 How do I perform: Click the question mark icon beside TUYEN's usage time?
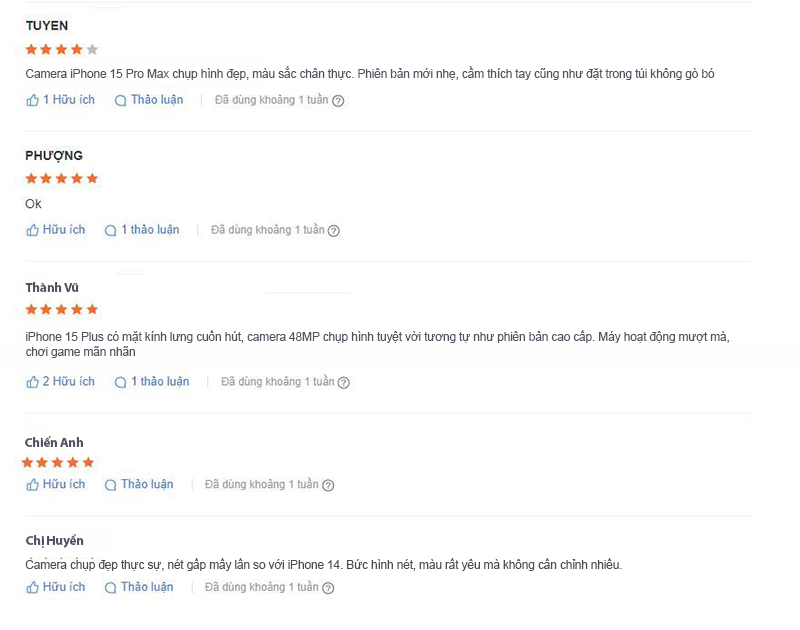(x=338, y=100)
